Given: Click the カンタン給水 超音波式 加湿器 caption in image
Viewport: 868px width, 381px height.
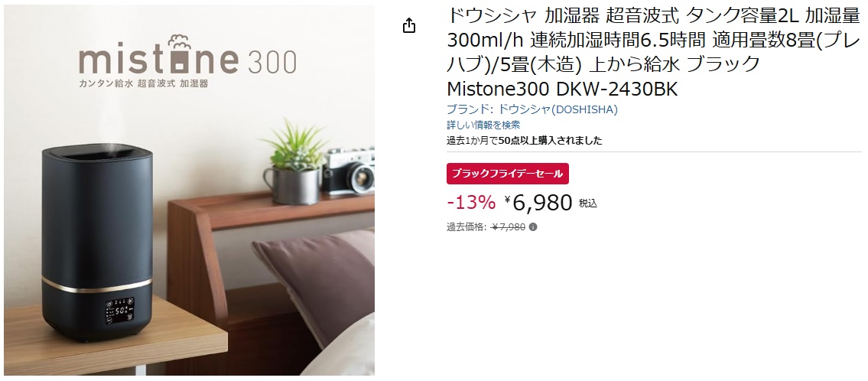Looking at the screenshot, I should point(143,83).
